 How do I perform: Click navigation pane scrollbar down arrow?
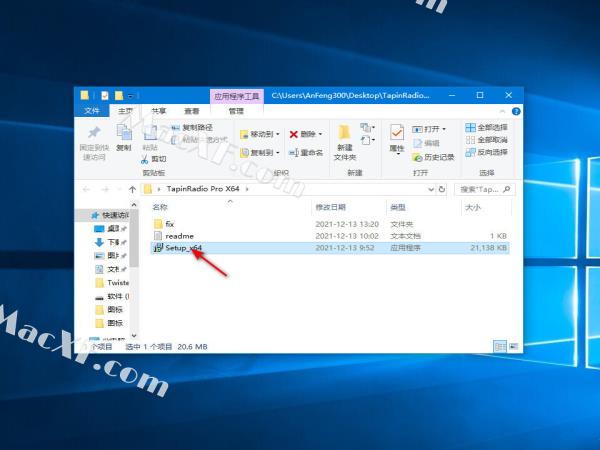point(134,336)
